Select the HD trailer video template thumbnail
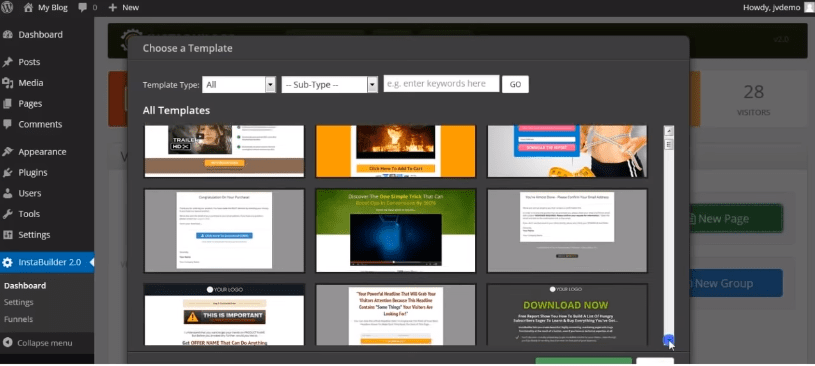Screen dimensions: 815x366 (224, 151)
